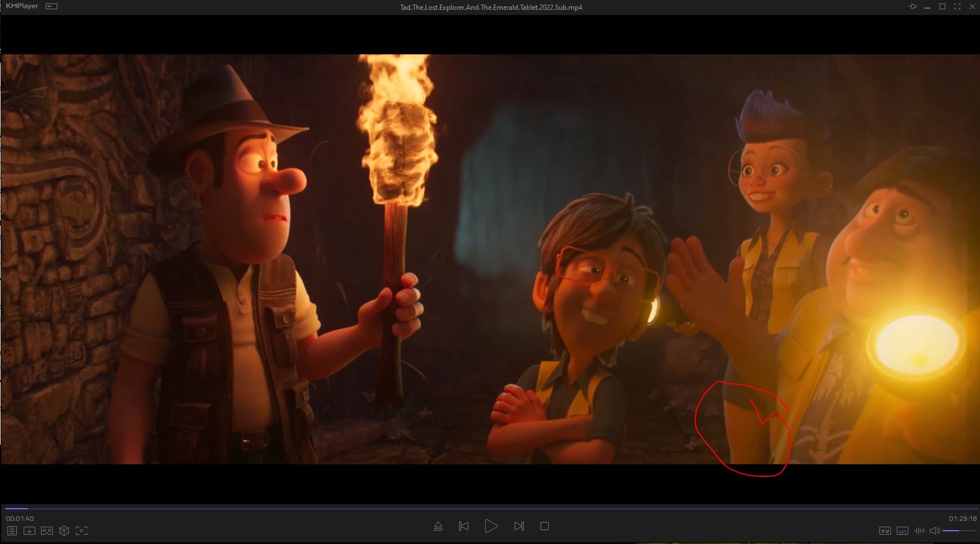Click the download video icon

click(29, 531)
